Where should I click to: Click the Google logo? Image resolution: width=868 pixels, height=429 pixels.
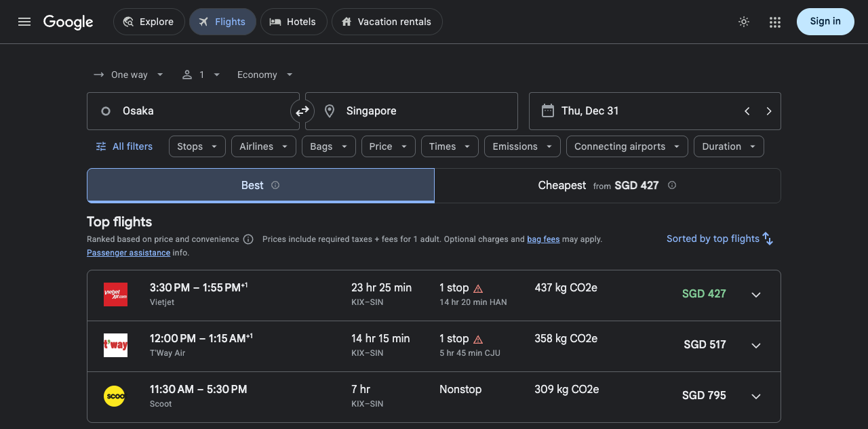click(x=68, y=22)
